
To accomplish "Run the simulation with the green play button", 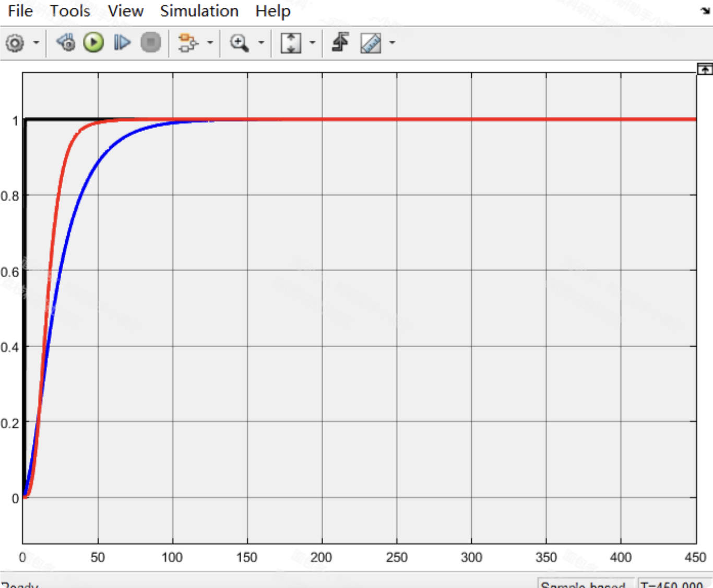I will (94, 42).
